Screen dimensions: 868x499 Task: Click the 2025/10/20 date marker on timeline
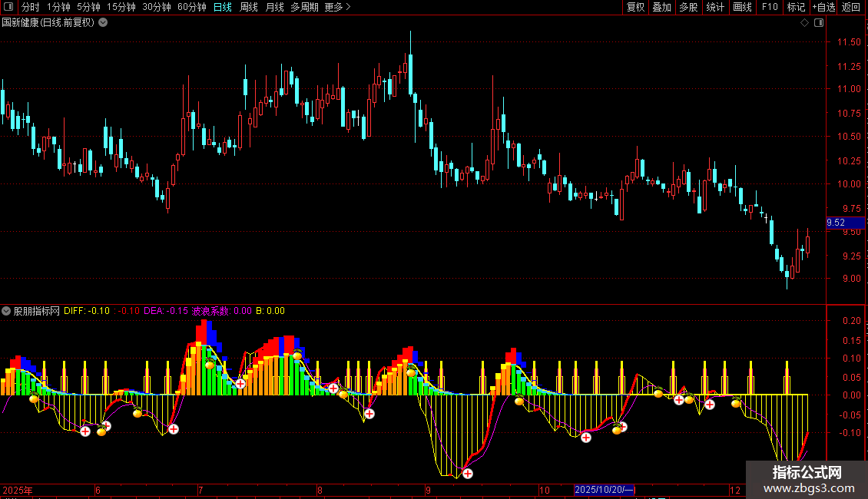tap(604, 490)
